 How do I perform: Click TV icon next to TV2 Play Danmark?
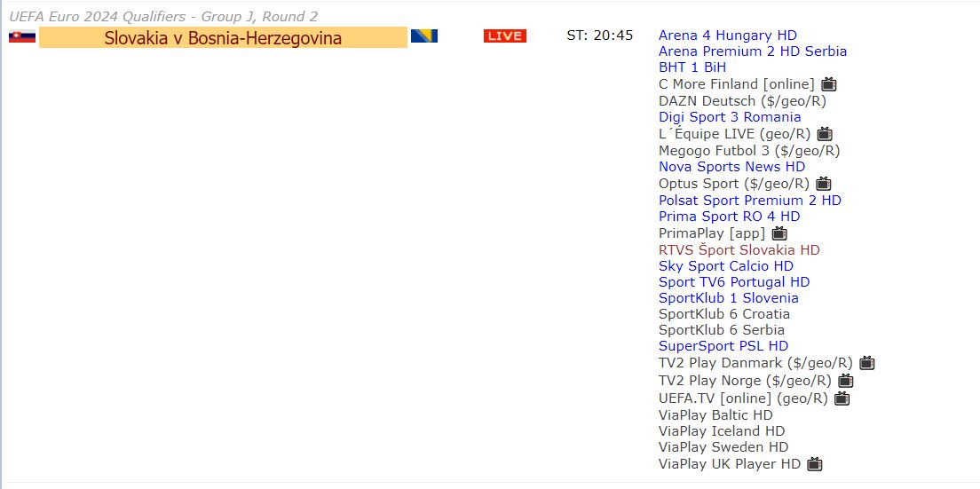(x=866, y=363)
